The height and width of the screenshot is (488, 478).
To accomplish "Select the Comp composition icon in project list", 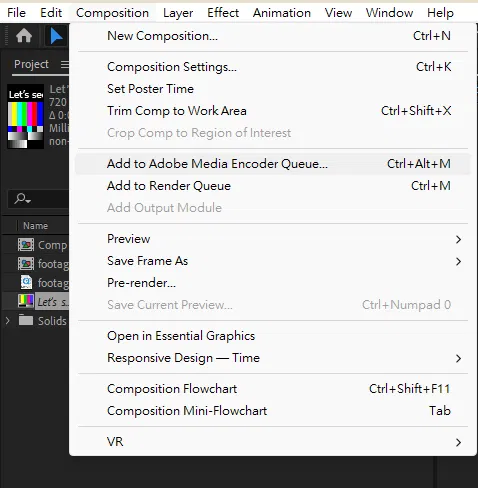I will point(26,245).
